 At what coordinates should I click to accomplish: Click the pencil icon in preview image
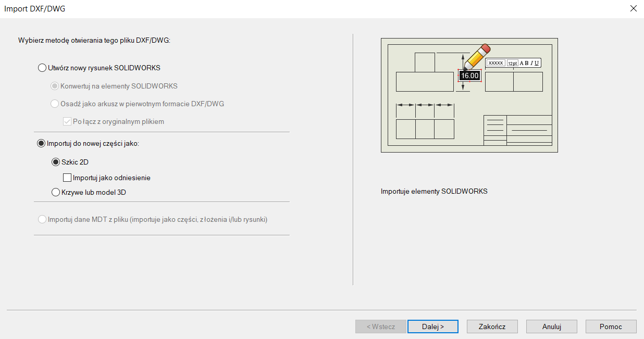coord(477,56)
